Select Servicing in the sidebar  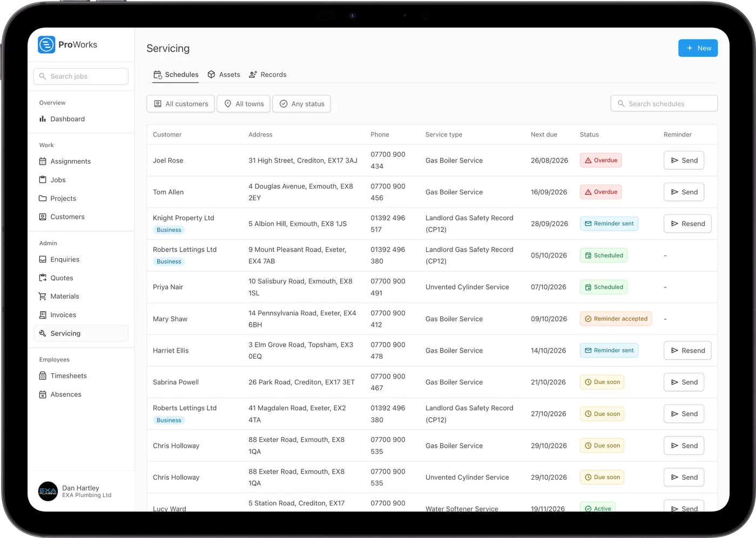click(81, 333)
